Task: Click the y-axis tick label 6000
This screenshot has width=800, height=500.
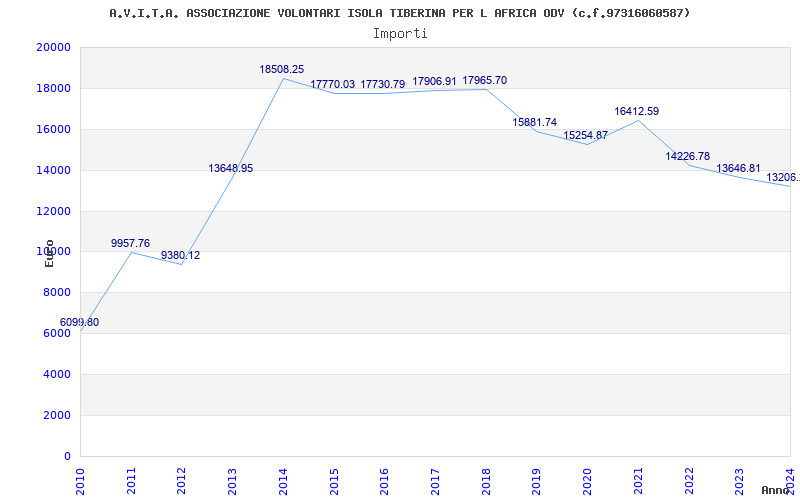Action: click(x=57, y=333)
